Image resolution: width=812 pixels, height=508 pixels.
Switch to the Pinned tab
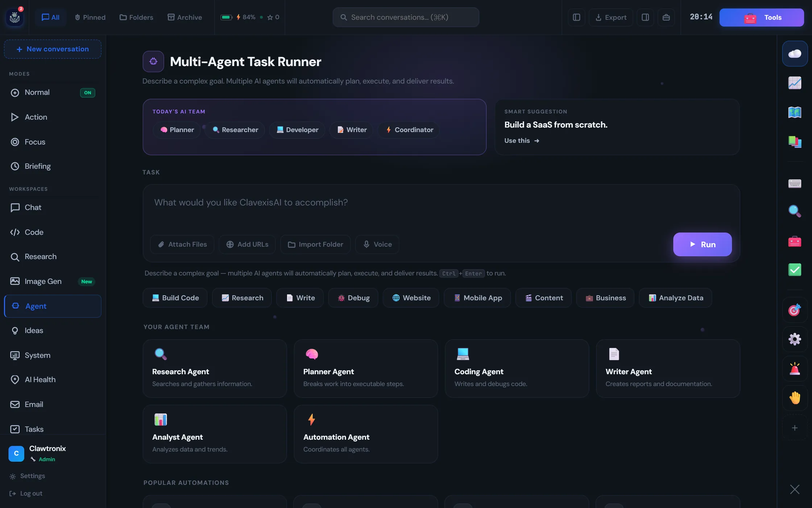(x=90, y=17)
